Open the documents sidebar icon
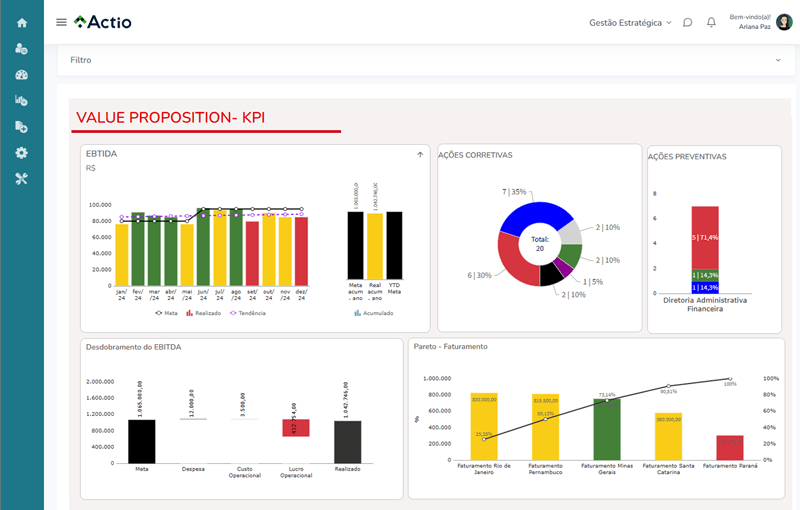The width and height of the screenshot is (800, 510). pyautogui.click(x=21, y=126)
